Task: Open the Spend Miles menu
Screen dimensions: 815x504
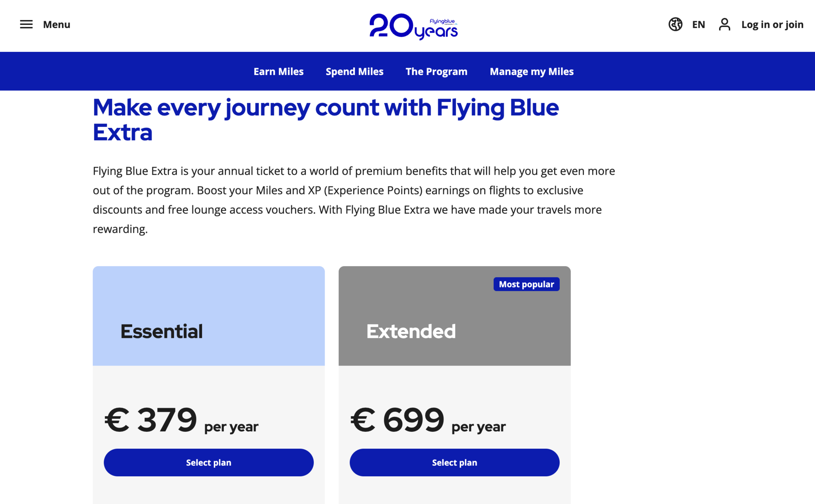Action: tap(354, 71)
